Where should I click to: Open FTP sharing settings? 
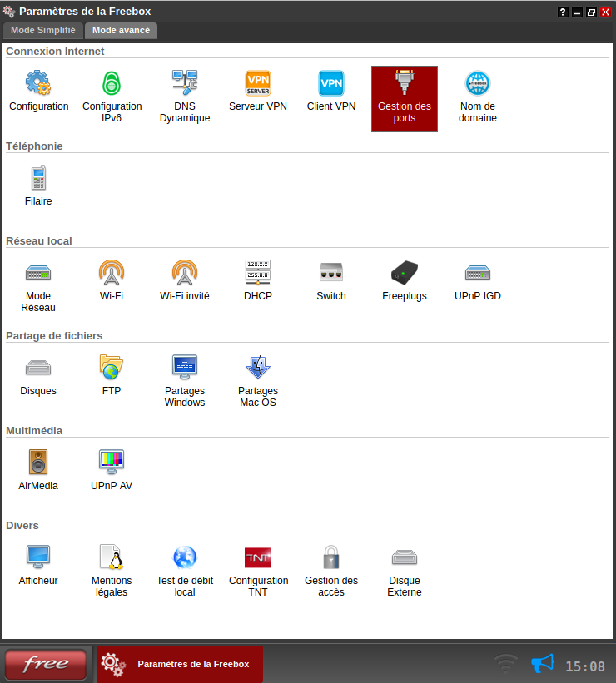[112, 376]
